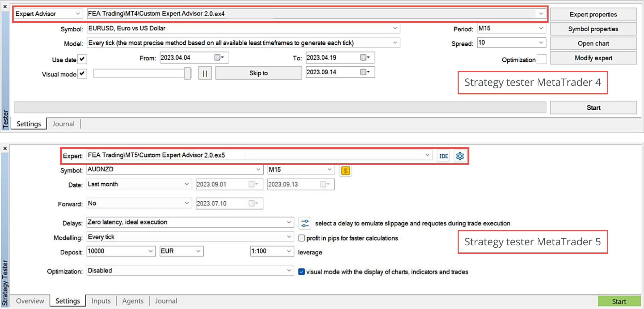
Task: Open the IDE editor icon in MT5 tester
Action: click(443, 156)
